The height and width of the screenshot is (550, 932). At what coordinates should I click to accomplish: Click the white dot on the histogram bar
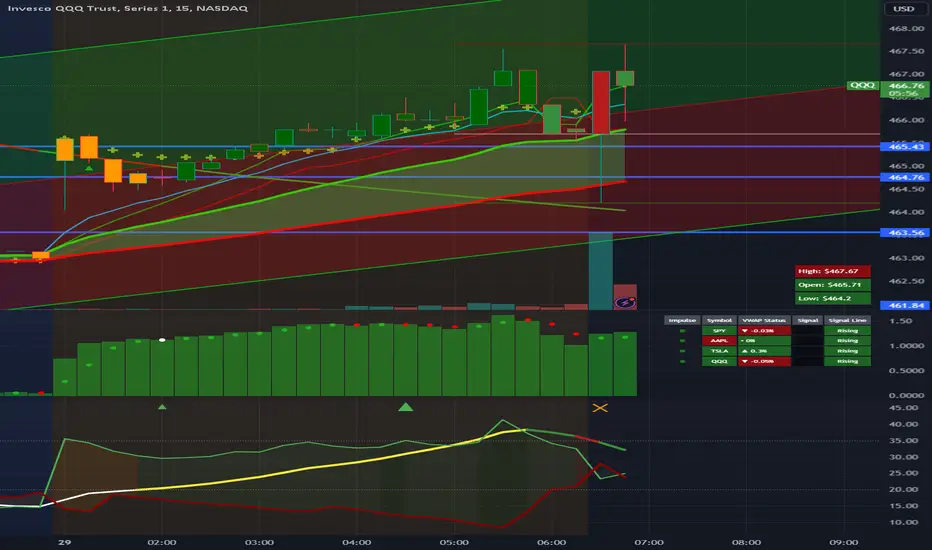tap(162, 340)
